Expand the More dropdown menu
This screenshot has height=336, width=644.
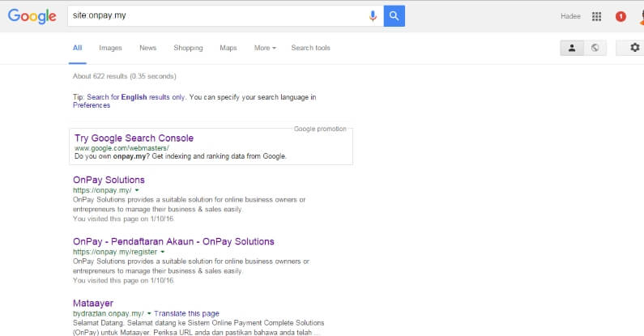(265, 48)
